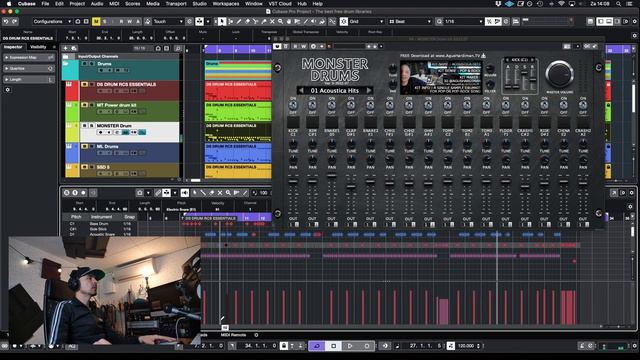Load previous Monster Drums kit arrow
640x360 pixels.
[x=301, y=90]
